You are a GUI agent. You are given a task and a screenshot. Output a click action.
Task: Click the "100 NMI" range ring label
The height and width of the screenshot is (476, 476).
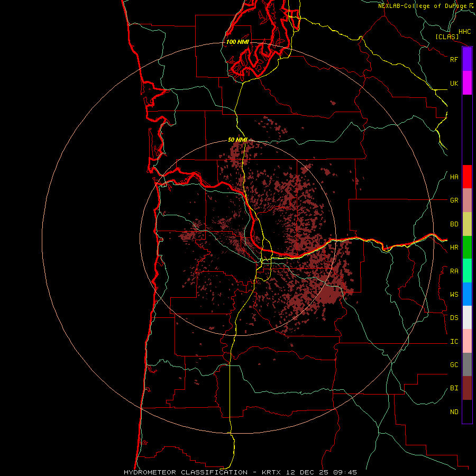pyautogui.click(x=237, y=42)
